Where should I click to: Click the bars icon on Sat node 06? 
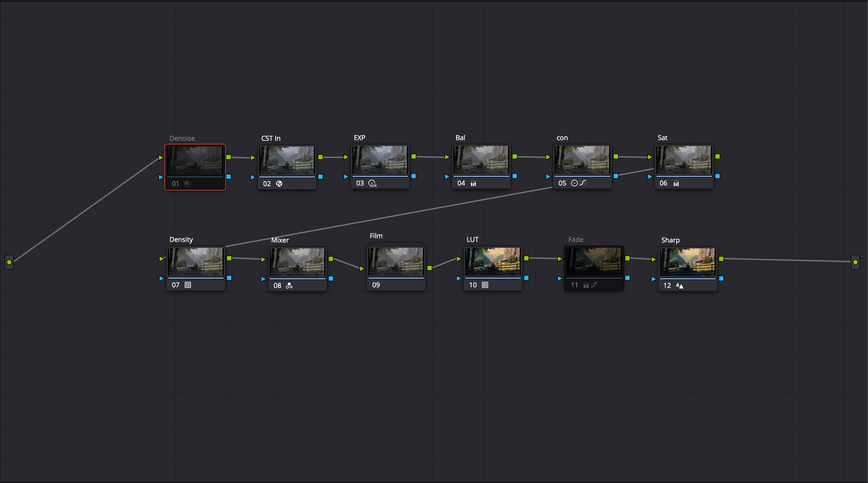tap(676, 183)
